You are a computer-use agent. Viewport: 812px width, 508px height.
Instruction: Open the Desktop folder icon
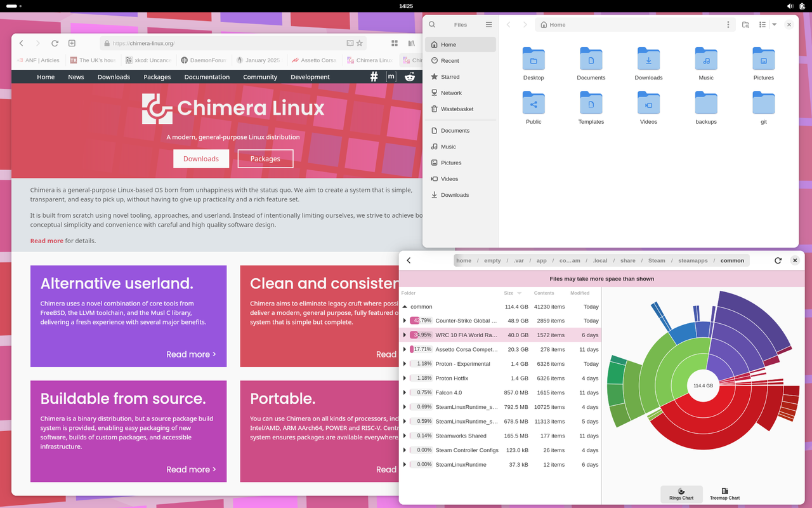[x=534, y=59]
